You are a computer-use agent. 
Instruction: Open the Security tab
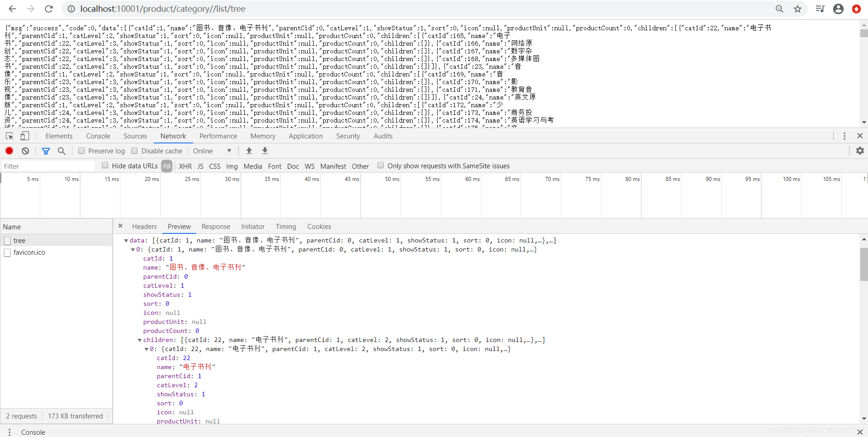[x=348, y=136]
